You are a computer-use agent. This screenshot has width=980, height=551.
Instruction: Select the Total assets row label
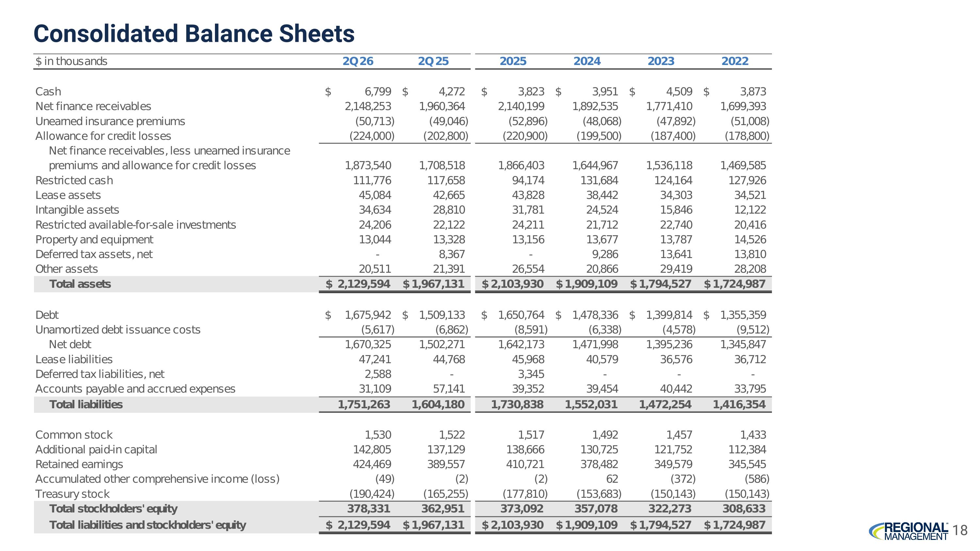click(80, 284)
